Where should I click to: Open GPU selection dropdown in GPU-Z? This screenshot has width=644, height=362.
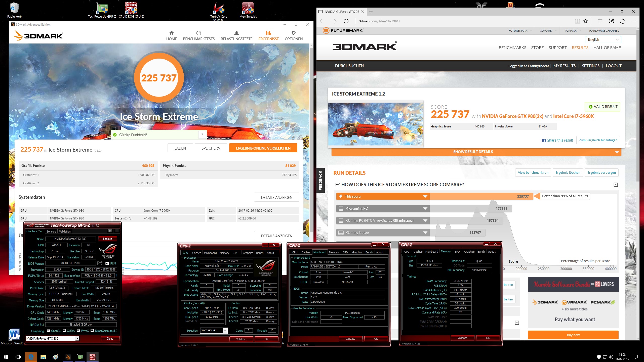point(77,338)
